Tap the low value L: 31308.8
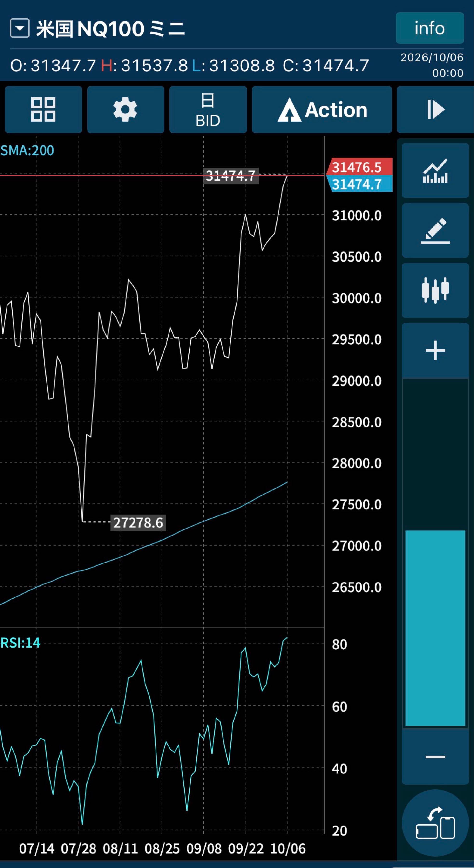Image resolution: width=474 pixels, height=868 pixels. tap(233, 65)
